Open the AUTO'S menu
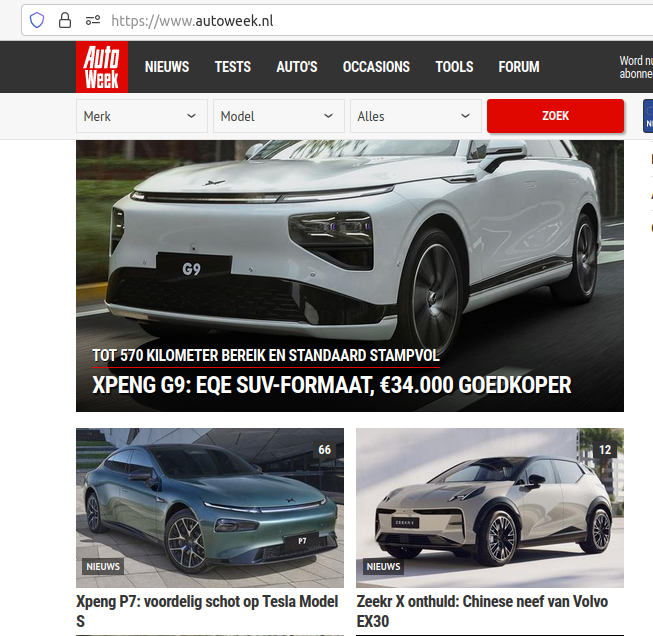This screenshot has width=653, height=636. [297, 67]
